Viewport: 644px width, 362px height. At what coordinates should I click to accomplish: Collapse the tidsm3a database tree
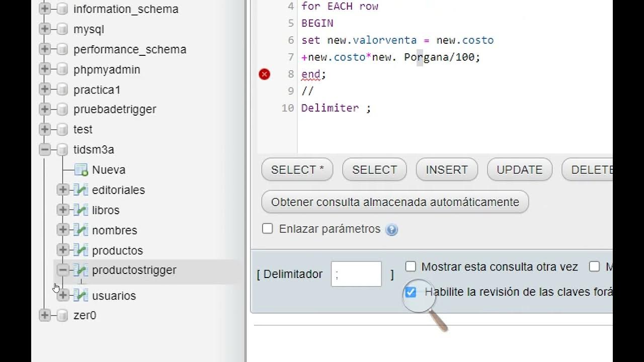[45, 149]
